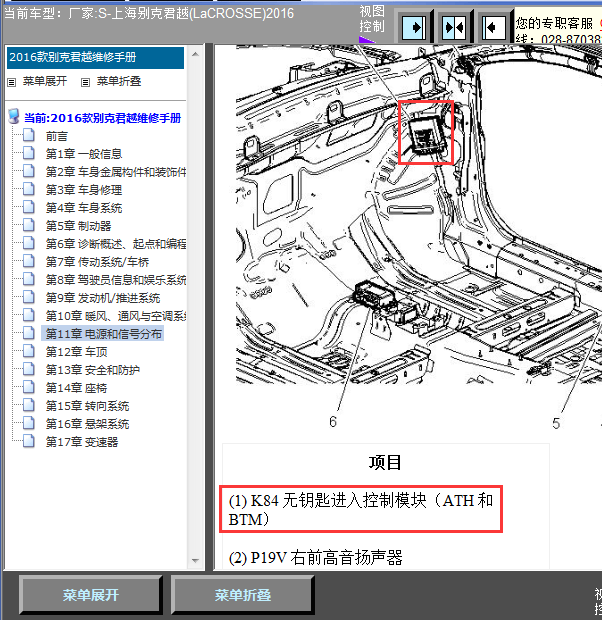Image resolution: width=602 pixels, height=620 pixels.
Task: Click the page icon next to 第5章 制动器
Action: tap(28, 225)
